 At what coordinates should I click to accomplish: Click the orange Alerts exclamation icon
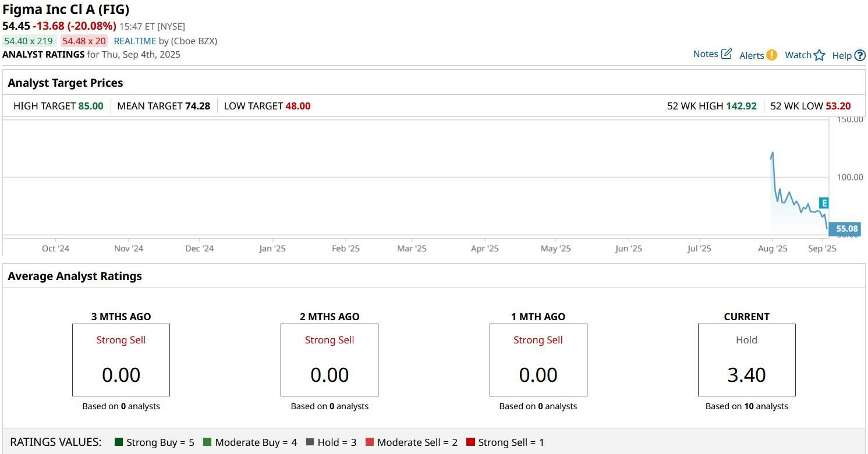point(772,55)
